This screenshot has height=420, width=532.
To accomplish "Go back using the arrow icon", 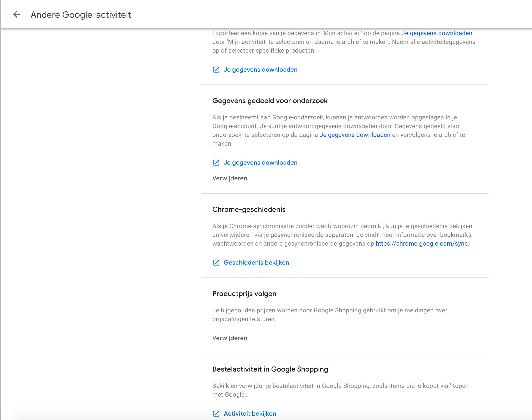I will point(16,14).
